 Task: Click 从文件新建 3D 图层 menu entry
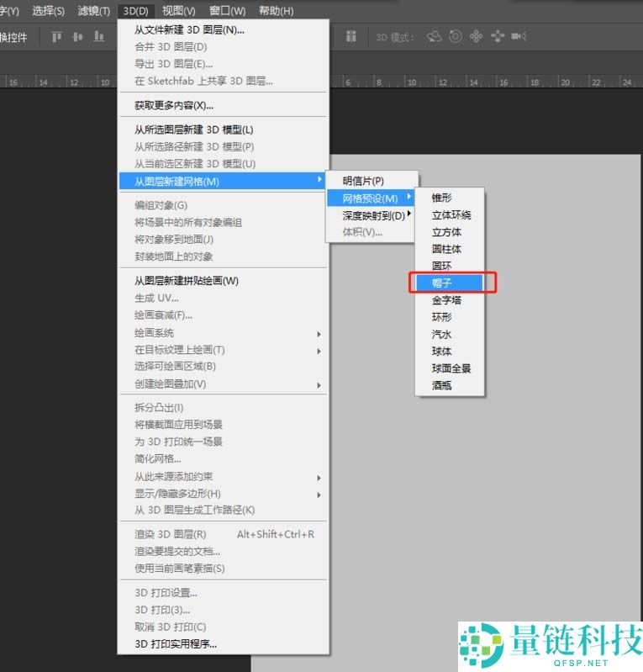(x=189, y=29)
